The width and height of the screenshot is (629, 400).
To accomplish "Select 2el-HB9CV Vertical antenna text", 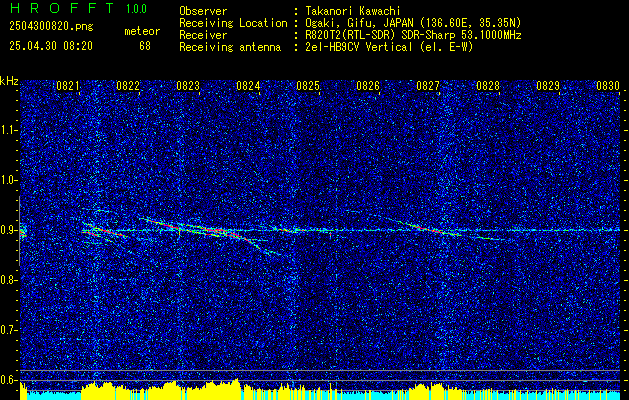I will (389, 47).
